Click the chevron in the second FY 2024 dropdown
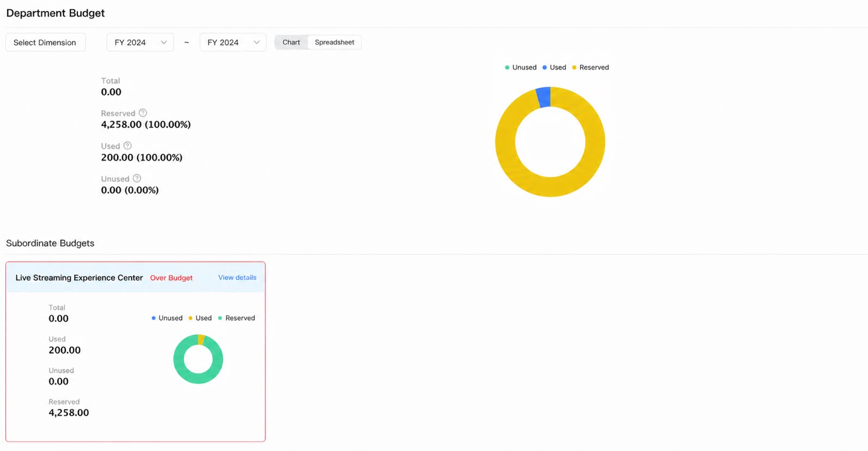The width and height of the screenshot is (868, 451). 257,43
